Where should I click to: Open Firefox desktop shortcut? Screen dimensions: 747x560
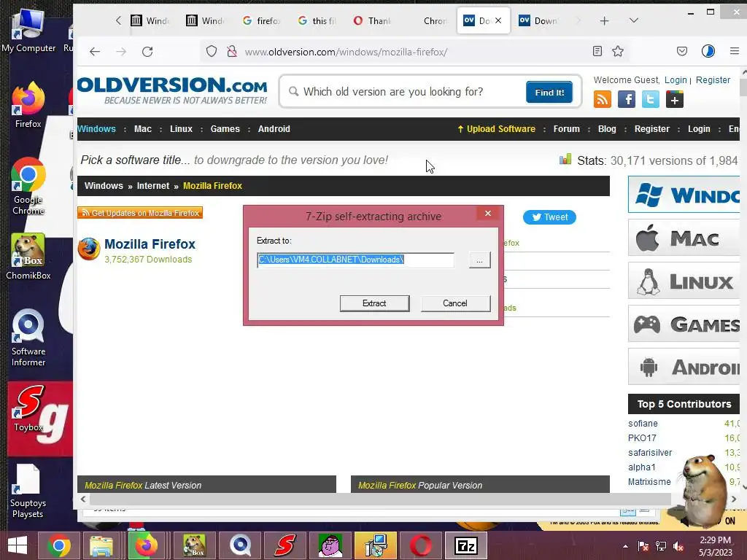[28, 105]
